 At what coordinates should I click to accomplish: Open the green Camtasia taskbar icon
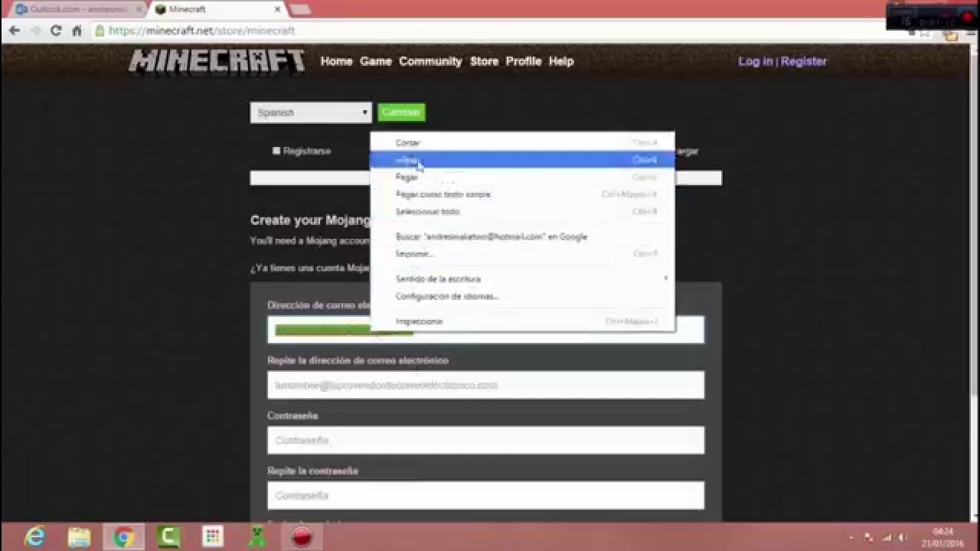(168, 537)
